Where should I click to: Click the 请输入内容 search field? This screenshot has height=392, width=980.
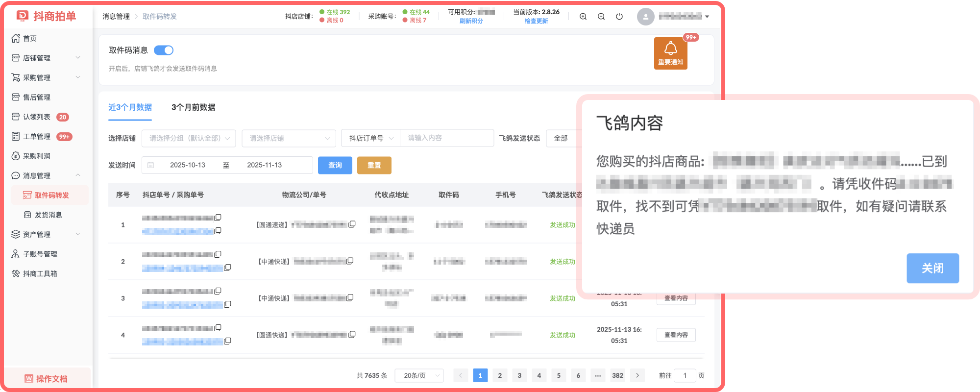point(446,138)
